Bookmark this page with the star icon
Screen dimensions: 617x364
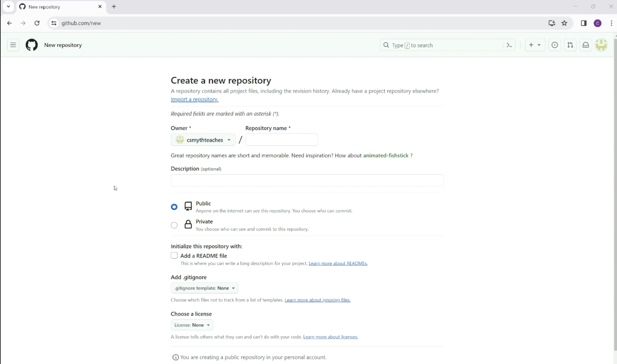tap(564, 23)
